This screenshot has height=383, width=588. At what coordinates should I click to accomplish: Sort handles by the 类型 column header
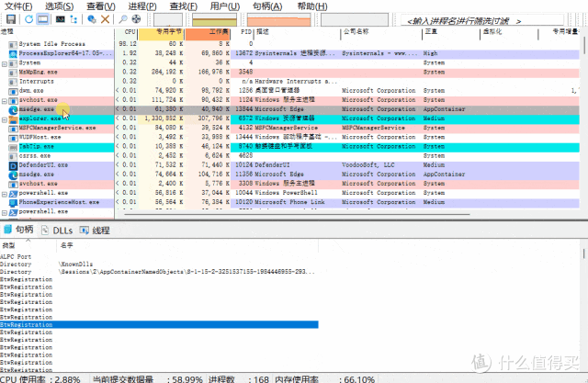pos(28,245)
